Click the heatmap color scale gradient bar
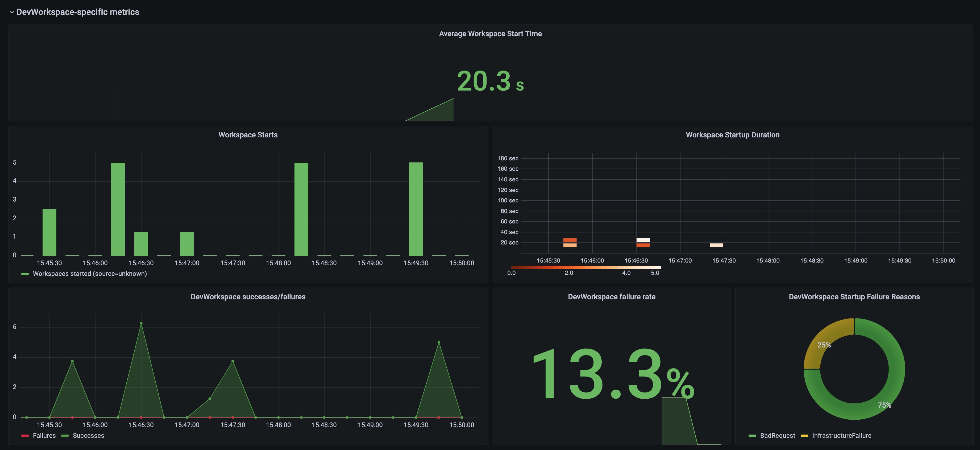 586,267
